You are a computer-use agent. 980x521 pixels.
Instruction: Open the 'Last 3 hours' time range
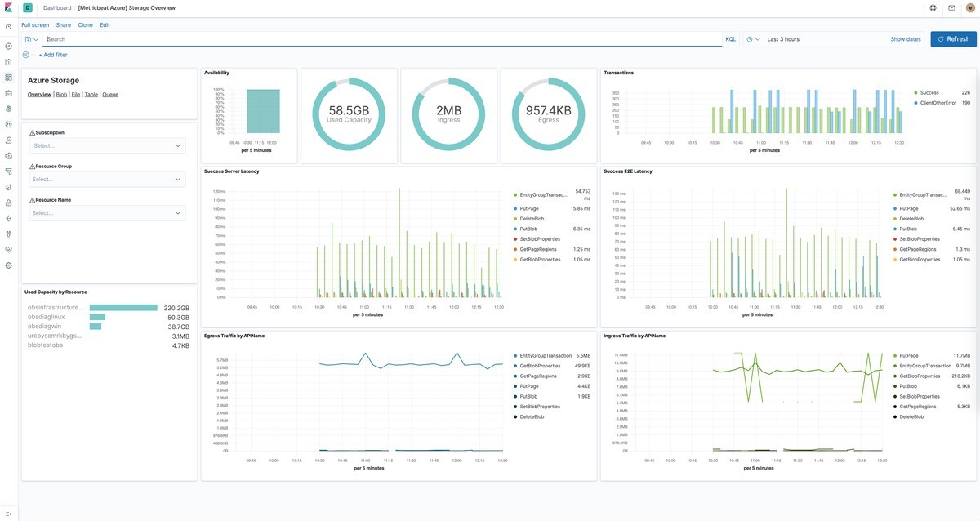click(783, 39)
